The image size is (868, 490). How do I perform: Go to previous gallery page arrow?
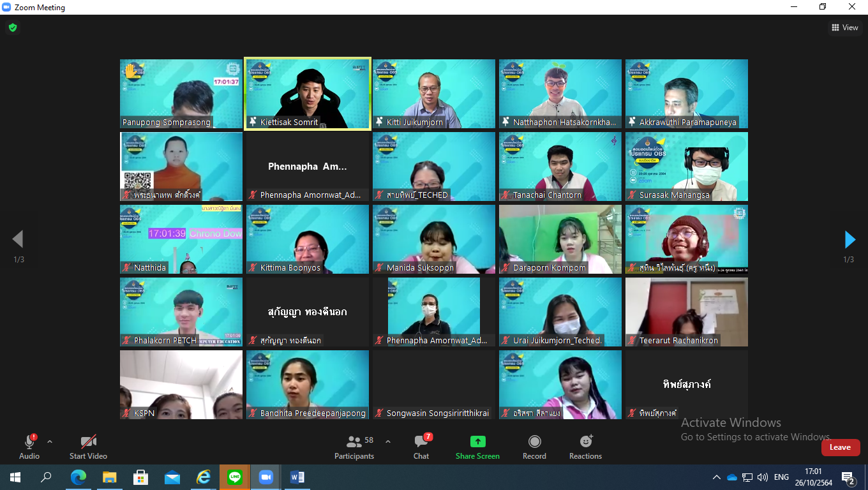click(x=18, y=239)
